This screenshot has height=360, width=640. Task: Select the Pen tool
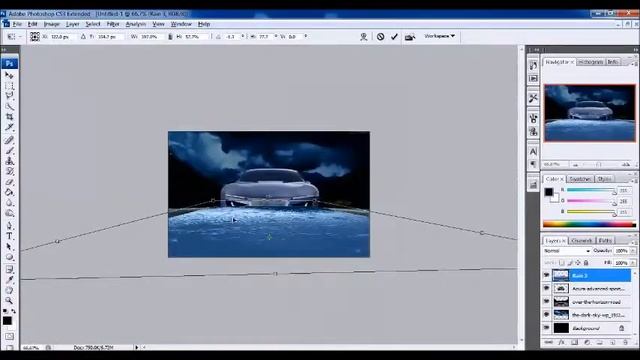tap(9, 226)
